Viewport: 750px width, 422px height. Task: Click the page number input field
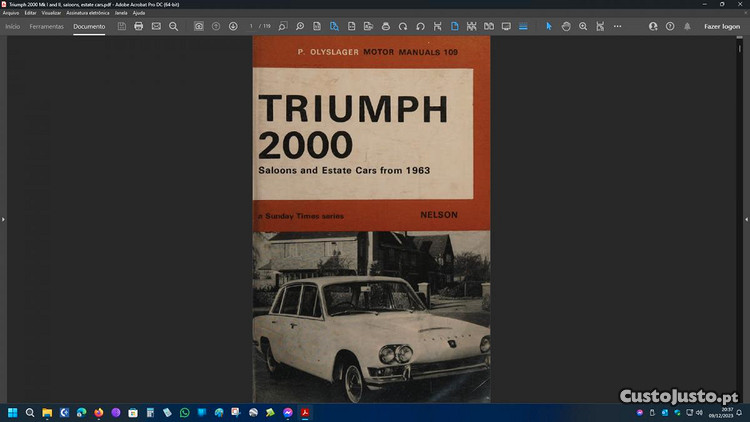click(252, 26)
